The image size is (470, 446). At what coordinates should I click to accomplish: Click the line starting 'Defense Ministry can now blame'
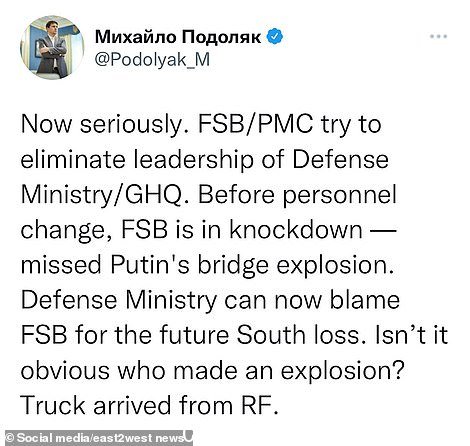[210, 300]
